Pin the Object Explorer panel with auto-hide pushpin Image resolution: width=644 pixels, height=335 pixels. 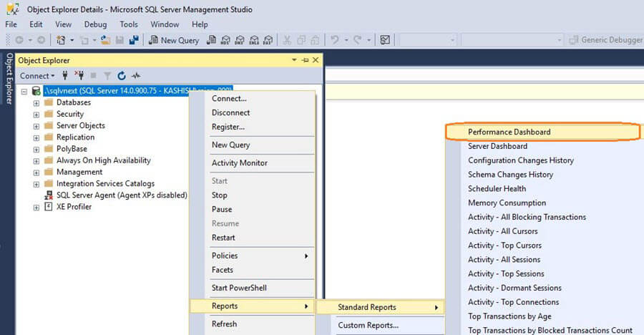pyautogui.click(x=306, y=60)
